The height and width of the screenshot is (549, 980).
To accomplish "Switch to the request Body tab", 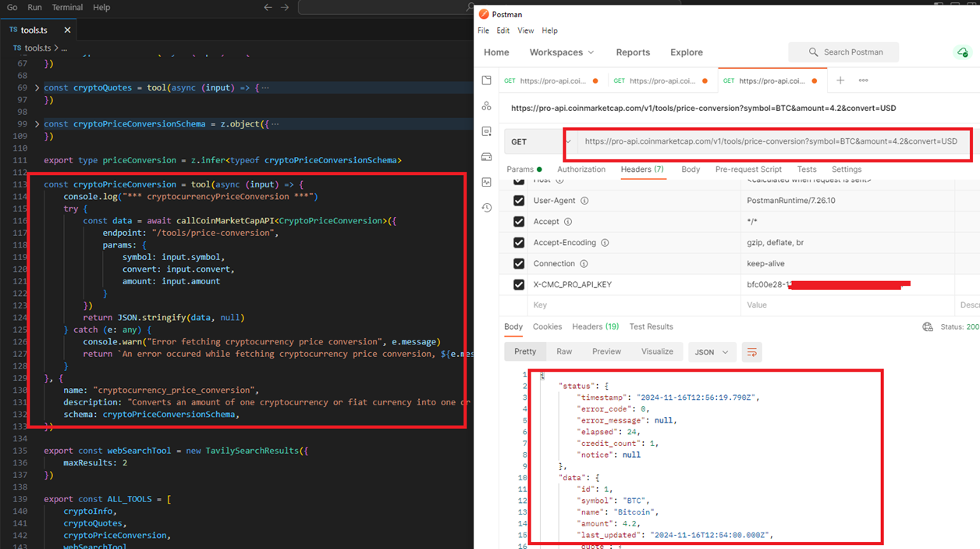I will [x=691, y=169].
